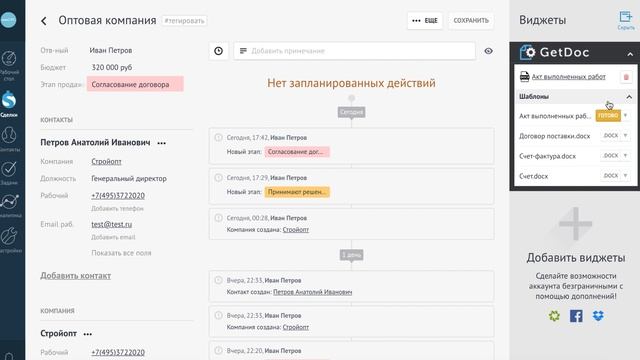Collapse the GetDoc widget with the chevron
The height and width of the screenshot is (360, 640).
pos(630,54)
